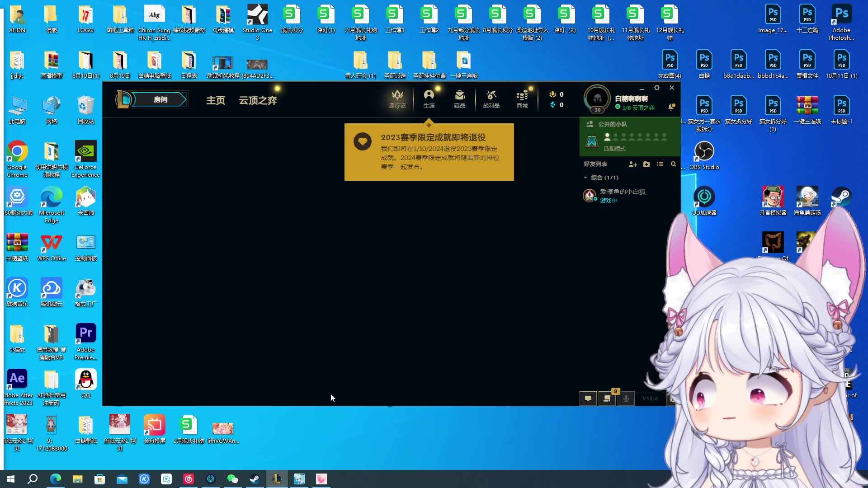
Task: Open the QQ desktop shortcut
Action: click(85, 384)
